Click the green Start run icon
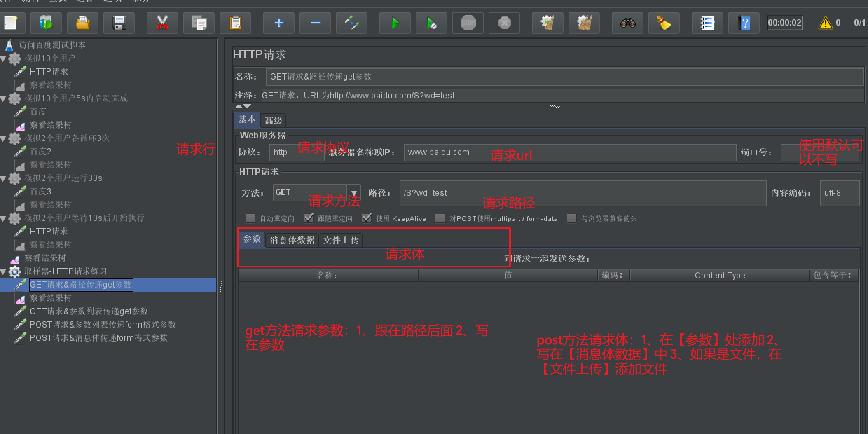Image resolution: width=868 pixels, height=434 pixels. [x=395, y=23]
